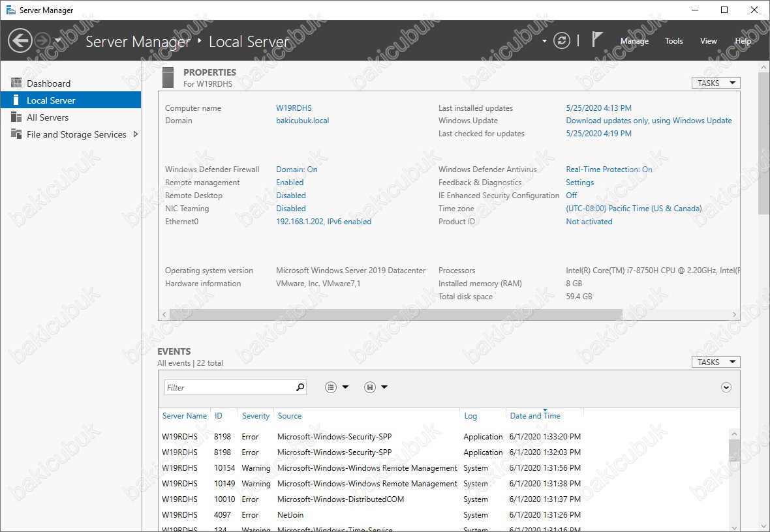Image resolution: width=770 pixels, height=532 pixels.
Task: Click last installed updates date link
Action: (x=598, y=108)
